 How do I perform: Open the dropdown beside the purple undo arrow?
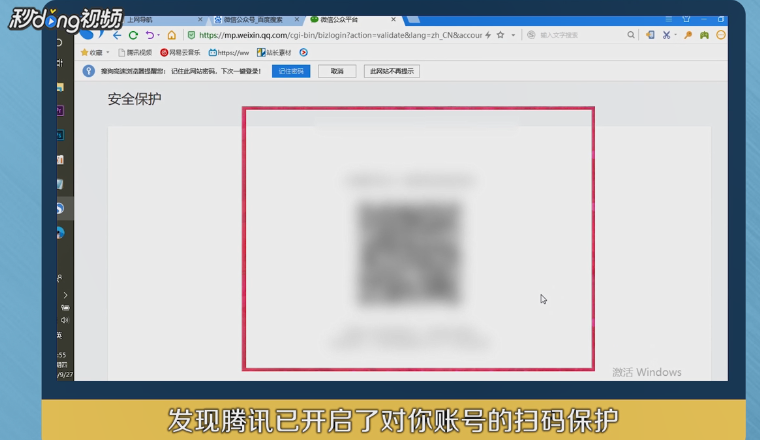pyautogui.click(x=158, y=35)
